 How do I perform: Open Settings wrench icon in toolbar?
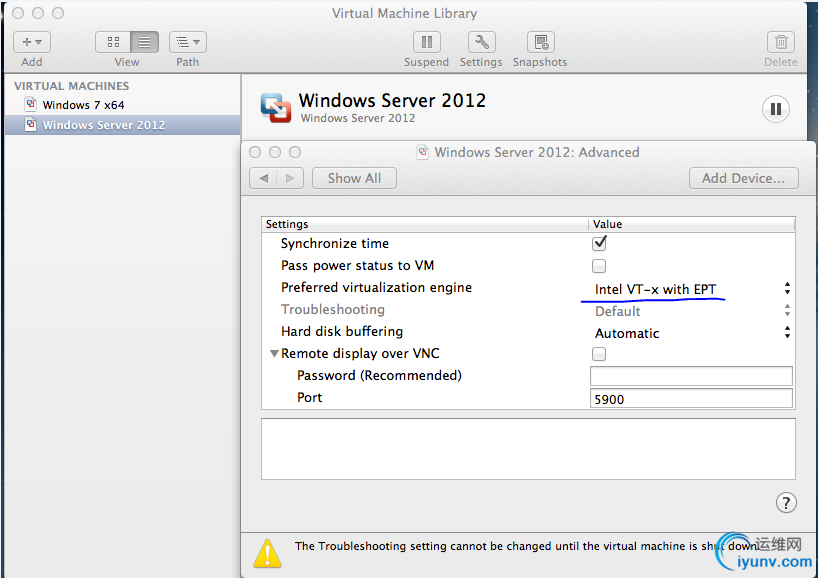point(482,42)
